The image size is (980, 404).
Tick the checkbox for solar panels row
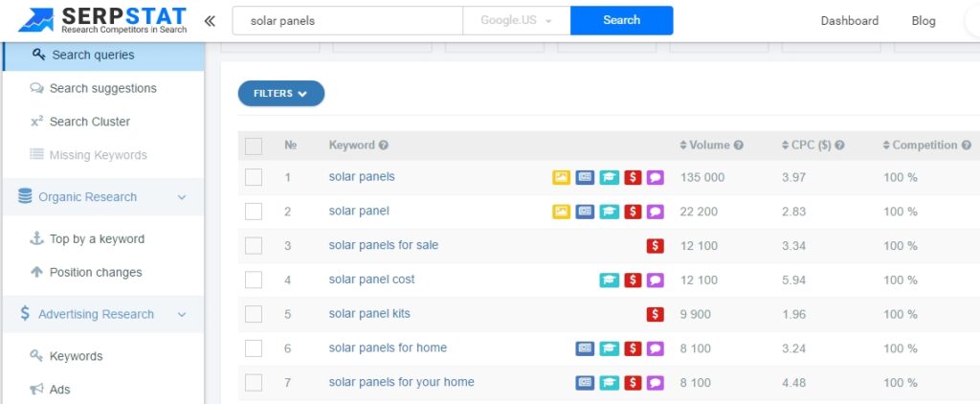pos(254,177)
